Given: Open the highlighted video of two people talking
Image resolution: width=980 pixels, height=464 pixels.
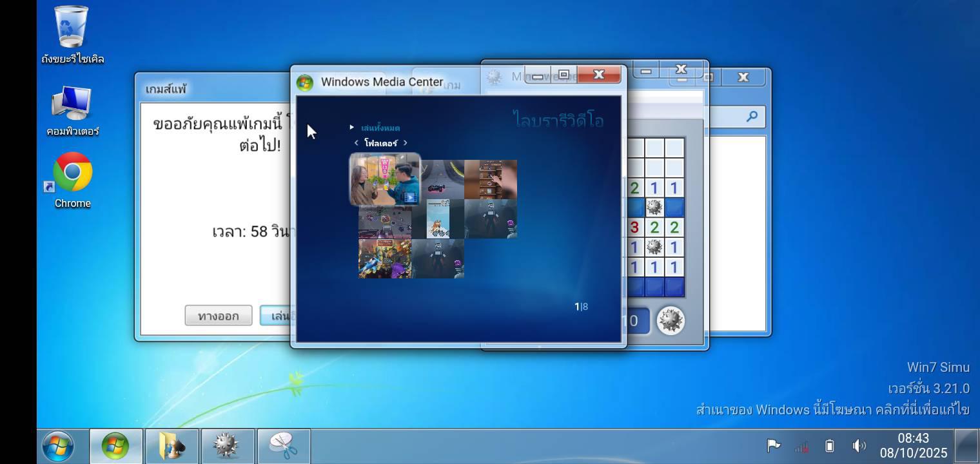Looking at the screenshot, I should click(x=385, y=179).
